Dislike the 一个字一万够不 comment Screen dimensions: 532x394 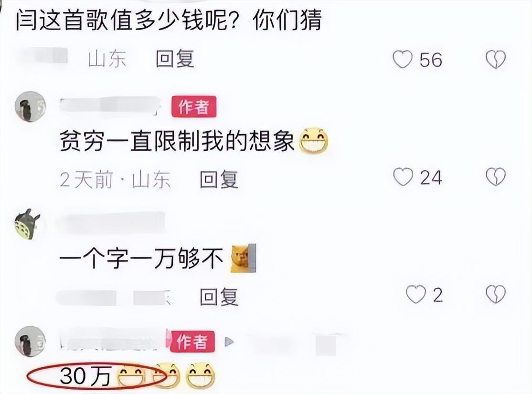496,294
